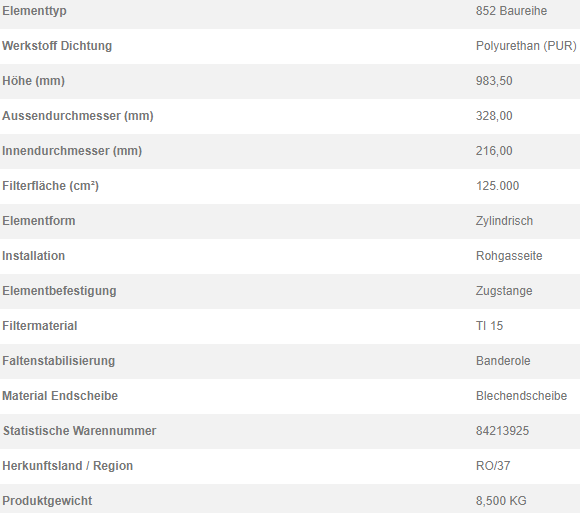The width and height of the screenshot is (580, 513).
Task: Select the Aussendurchmesser (mm) label
Action: click(78, 116)
